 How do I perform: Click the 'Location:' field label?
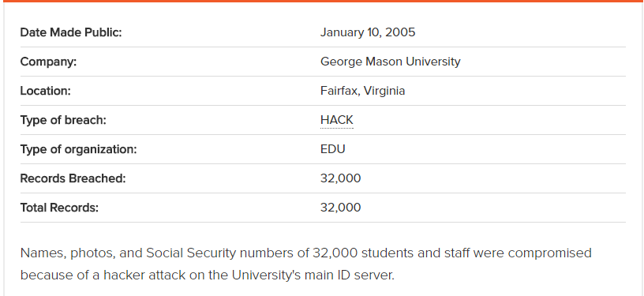45,91
